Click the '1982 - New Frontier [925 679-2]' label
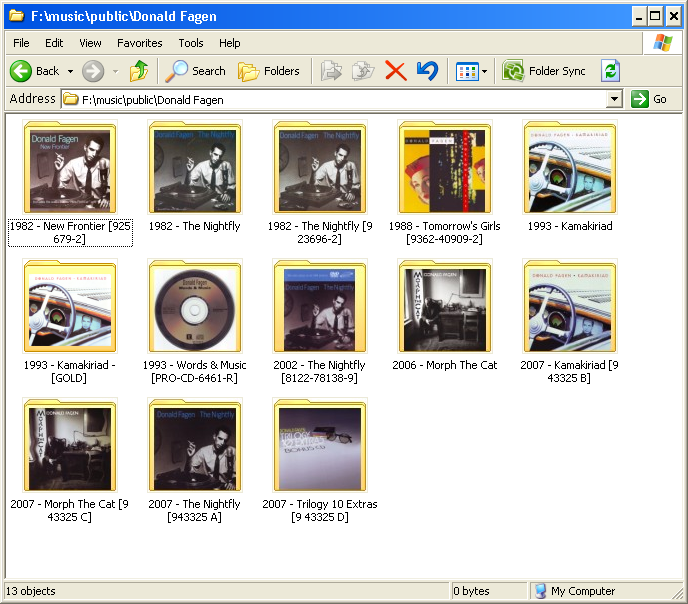 tap(70, 232)
